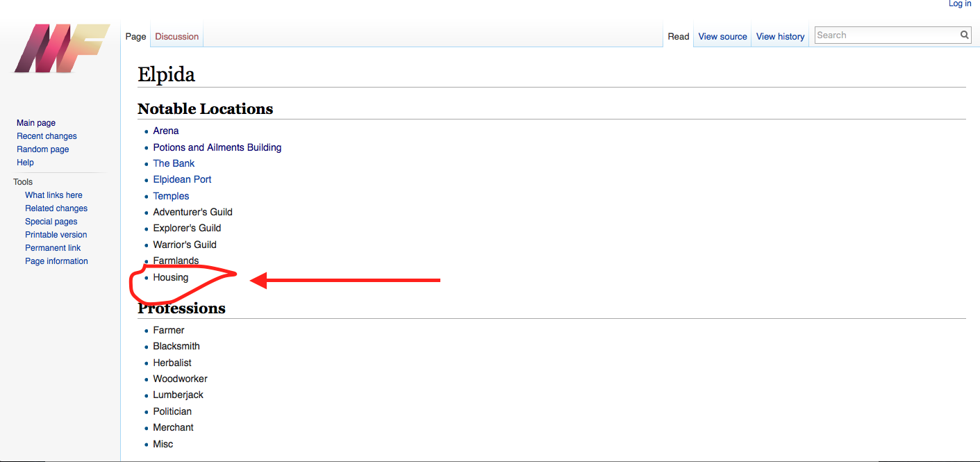This screenshot has width=980, height=462.
Task: Click the Log in link
Action: tap(960, 4)
